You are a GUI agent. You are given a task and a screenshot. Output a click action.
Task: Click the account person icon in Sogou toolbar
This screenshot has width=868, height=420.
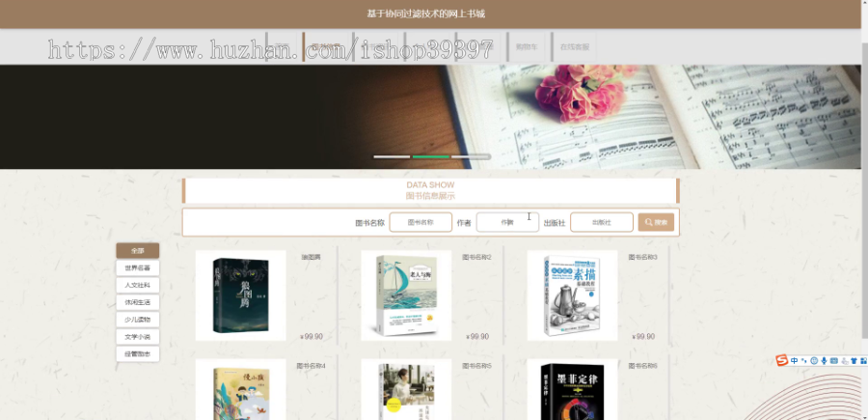[x=844, y=361]
